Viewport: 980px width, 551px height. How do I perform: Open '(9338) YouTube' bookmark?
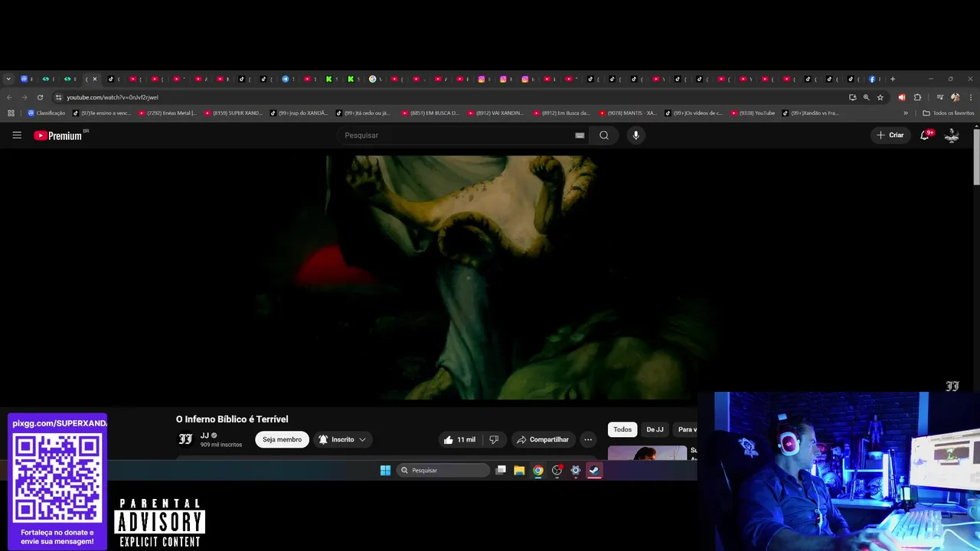tap(753, 113)
